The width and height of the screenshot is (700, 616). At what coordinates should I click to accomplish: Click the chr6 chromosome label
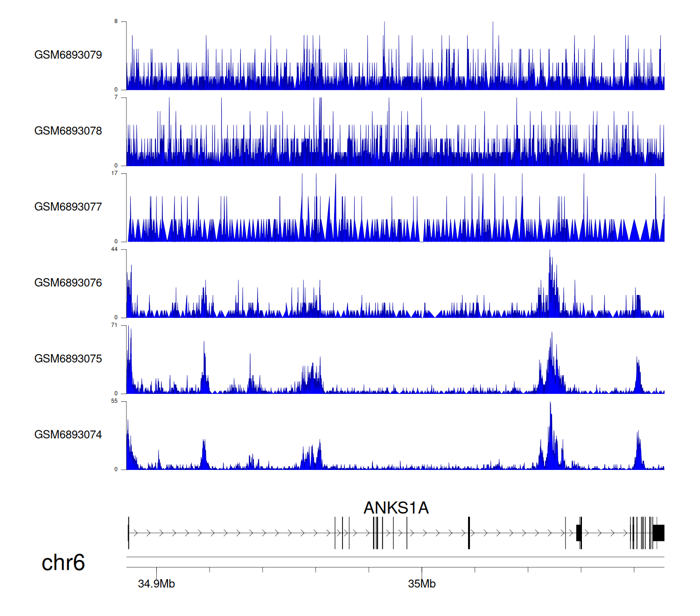(63, 563)
